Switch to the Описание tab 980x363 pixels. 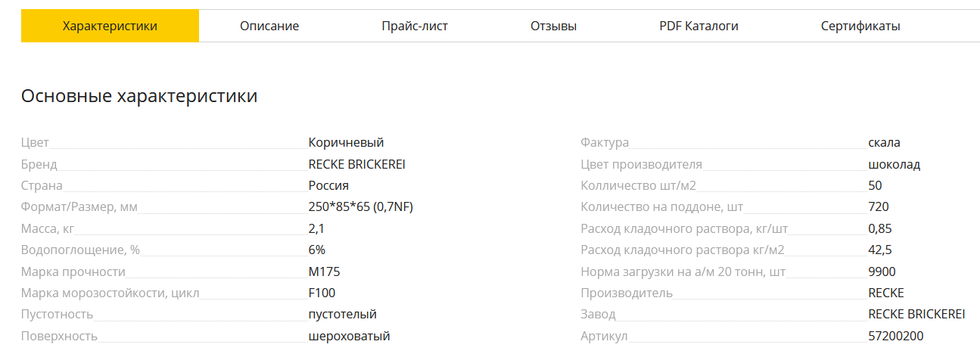pyautogui.click(x=269, y=26)
